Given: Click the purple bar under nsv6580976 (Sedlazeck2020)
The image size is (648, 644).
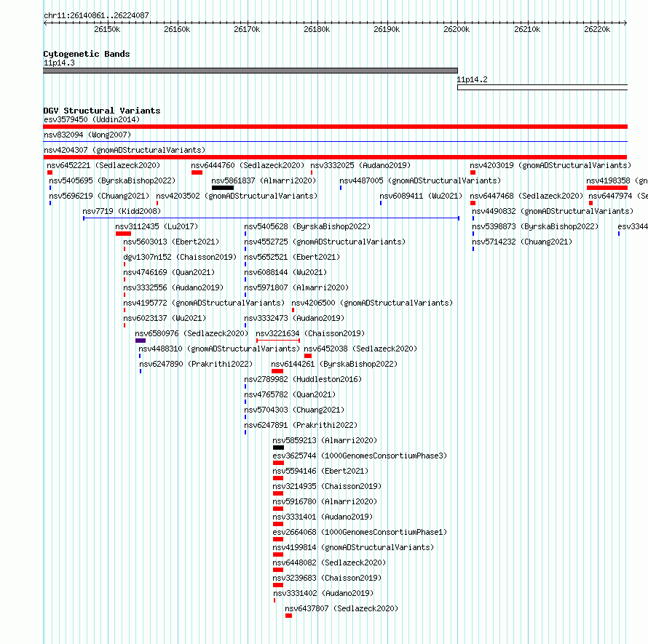Looking at the screenshot, I should point(141,341).
